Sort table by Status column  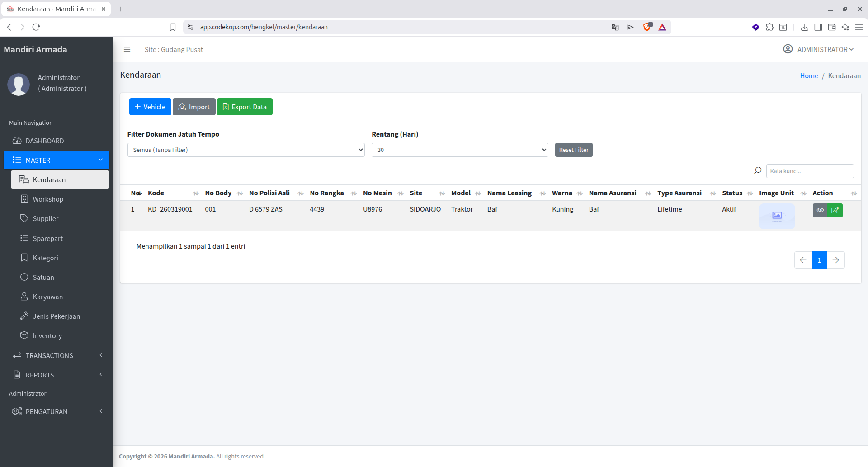coord(737,193)
